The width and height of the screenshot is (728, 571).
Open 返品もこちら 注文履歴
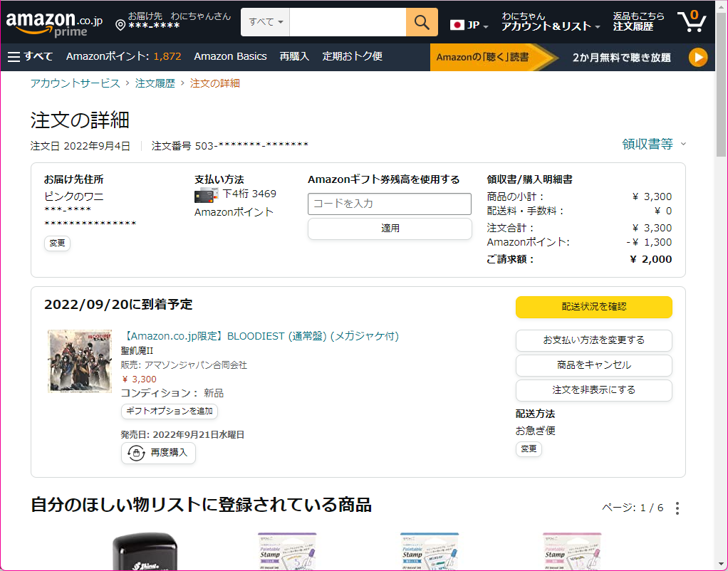point(638,22)
